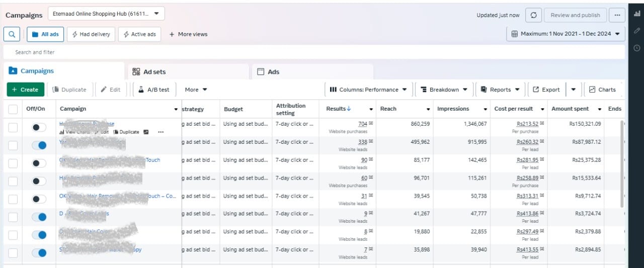Expand the Columns: Performance dropdown
The image size is (644, 268).
point(368,90)
